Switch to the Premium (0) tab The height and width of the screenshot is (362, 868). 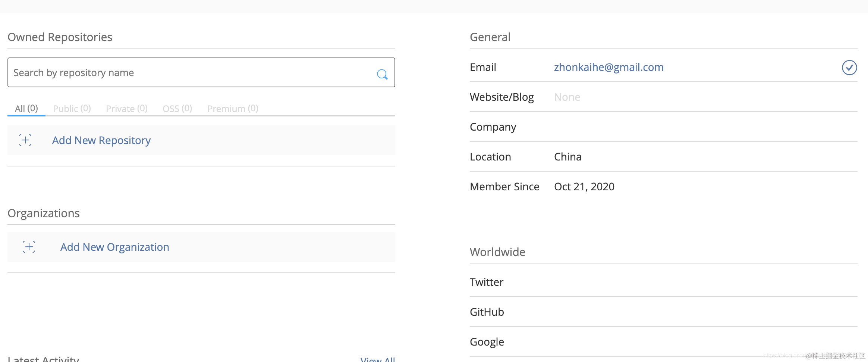(x=233, y=109)
